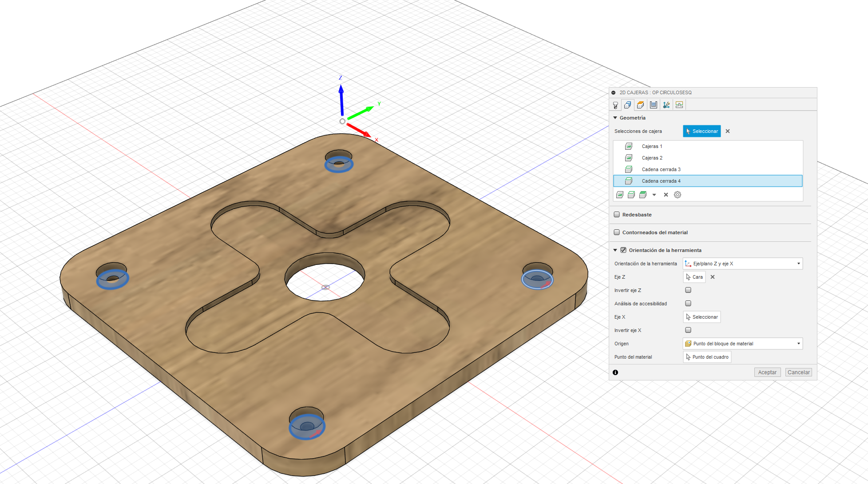Open the Heights tab with orange cube

pyautogui.click(x=640, y=105)
